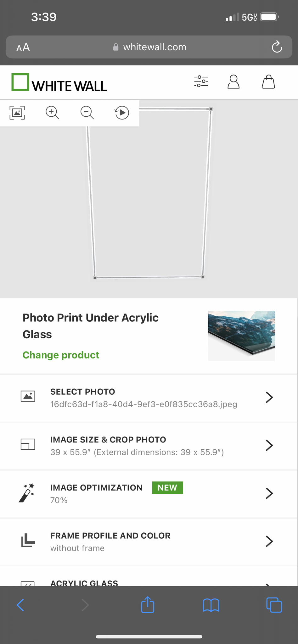The width and height of the screenshot is (298, 644).
Task: Expand Image Size & Crop Photo chevron
Action: click(269, 445)
